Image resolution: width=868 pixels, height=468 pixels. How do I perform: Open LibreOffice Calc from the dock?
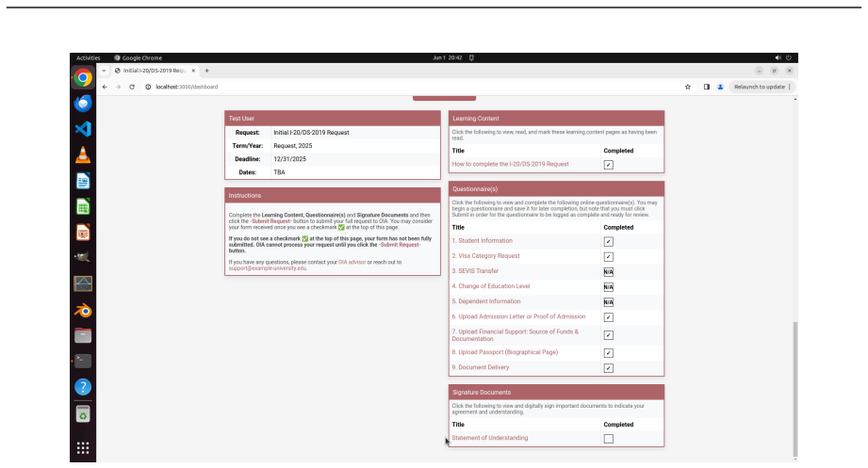(83, 207)
